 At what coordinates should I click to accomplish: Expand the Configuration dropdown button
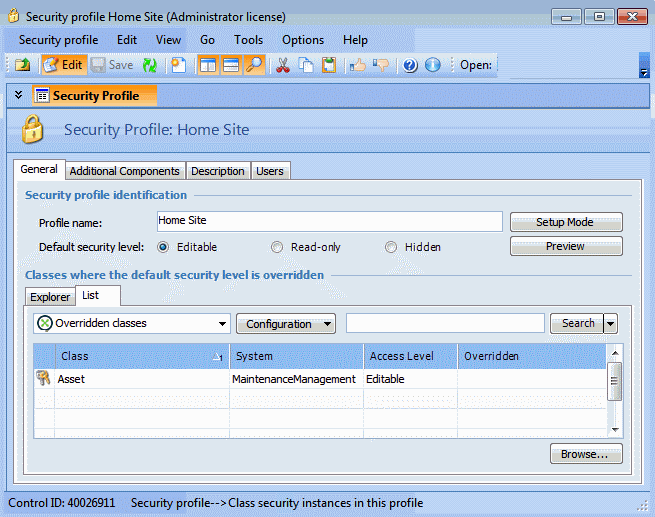click(x=286, y=324)
